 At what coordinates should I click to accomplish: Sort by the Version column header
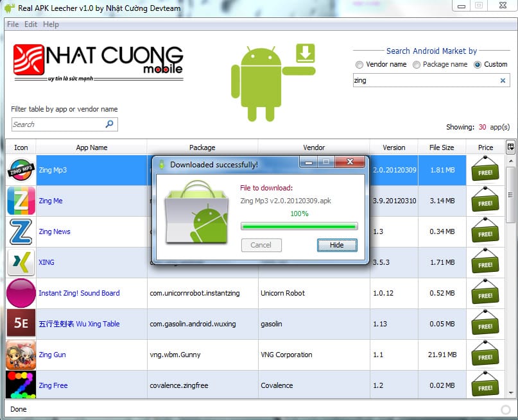coord(393,147)
